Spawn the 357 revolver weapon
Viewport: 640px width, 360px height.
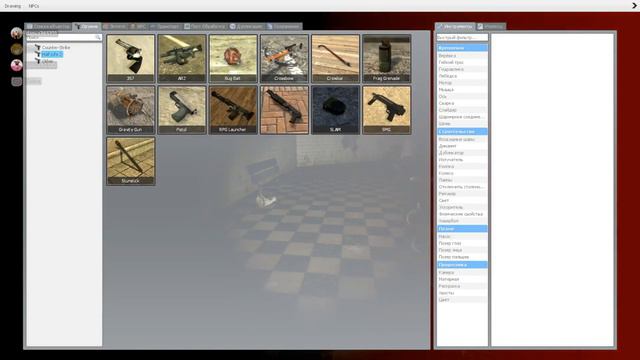pyautogui.click(x=131, y=58)
